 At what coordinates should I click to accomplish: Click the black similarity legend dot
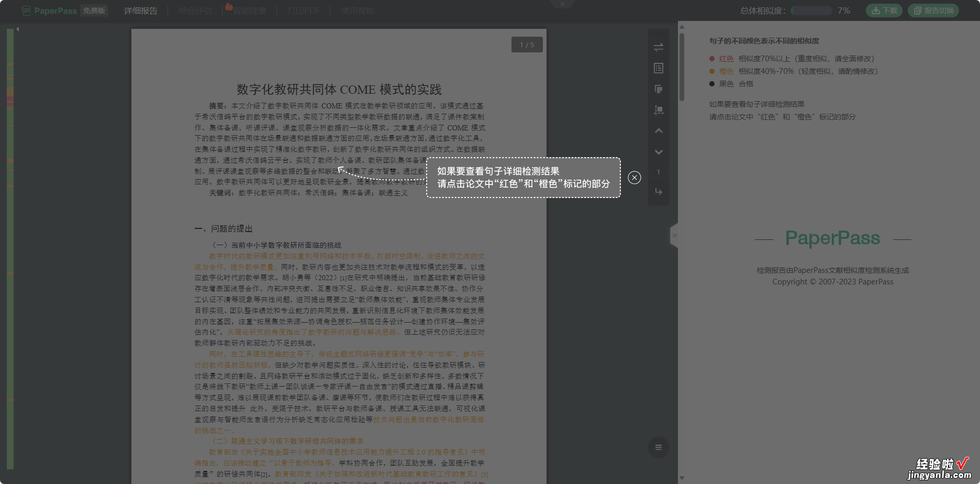coord(712,84)
